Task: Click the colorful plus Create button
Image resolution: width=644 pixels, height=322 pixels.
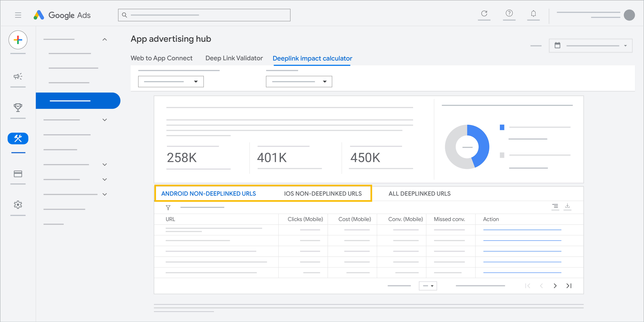Action: (x=18, y=40)
